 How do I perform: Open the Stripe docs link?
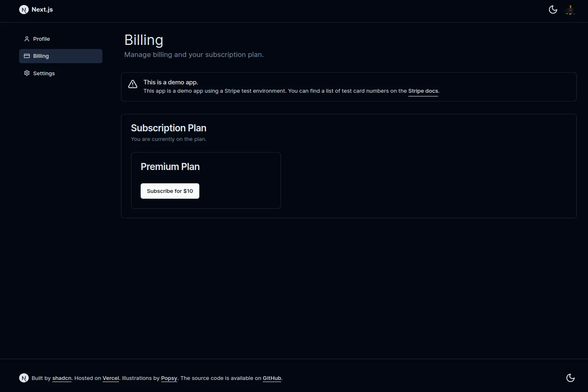[423, 91]
